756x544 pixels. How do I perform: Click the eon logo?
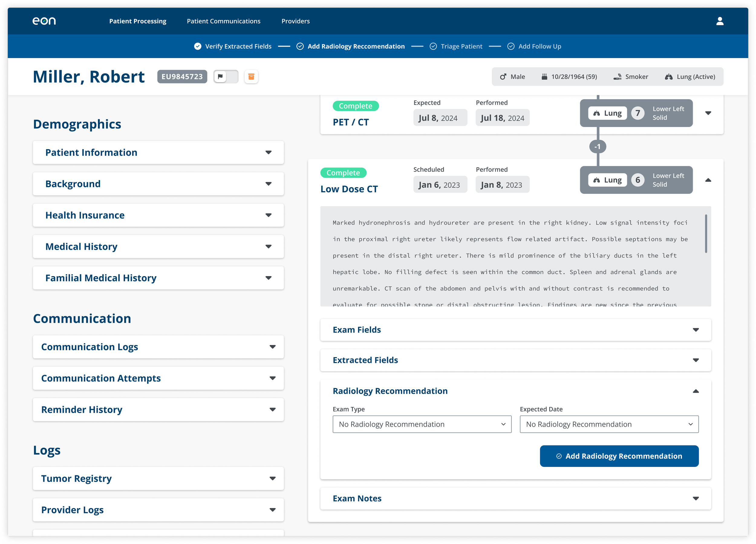pos(44,21)
